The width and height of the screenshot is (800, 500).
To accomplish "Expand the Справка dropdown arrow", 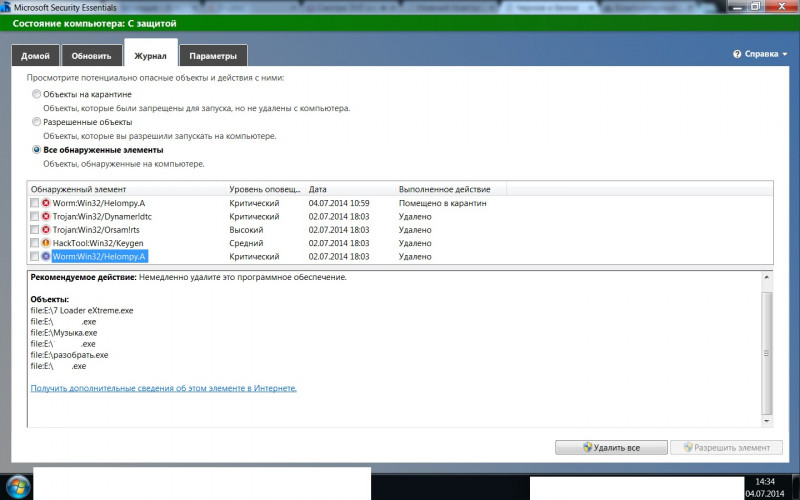I will (x=785, y=54).
